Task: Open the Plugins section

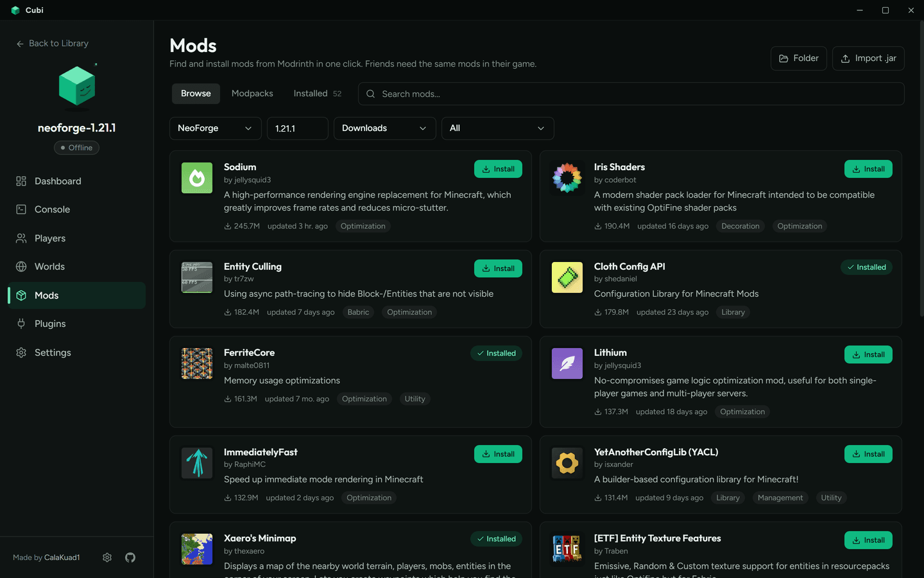Action: tap(76, 324)
